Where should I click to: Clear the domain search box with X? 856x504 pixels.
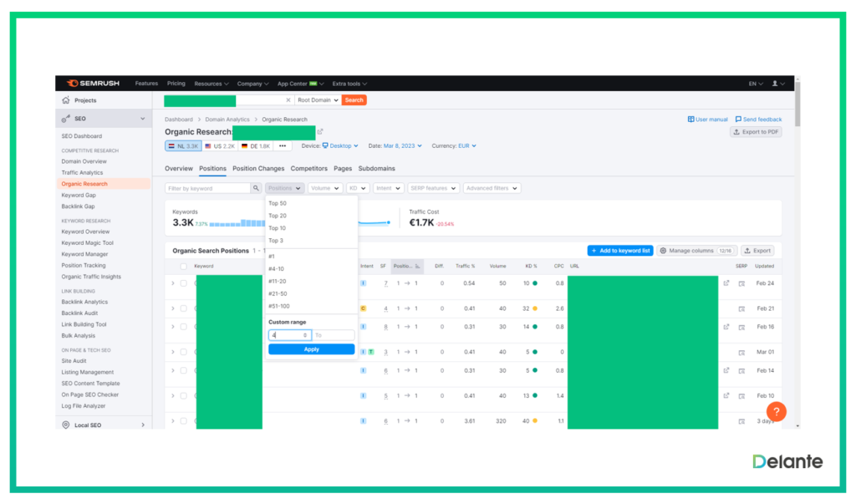[x=288, y=100]
